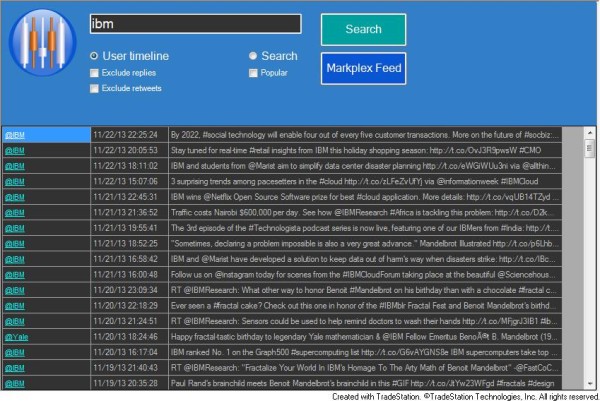Select the timestamp 11/22/13 20:05:53
This screenshot has width=600, height=401.
[126, 150]
